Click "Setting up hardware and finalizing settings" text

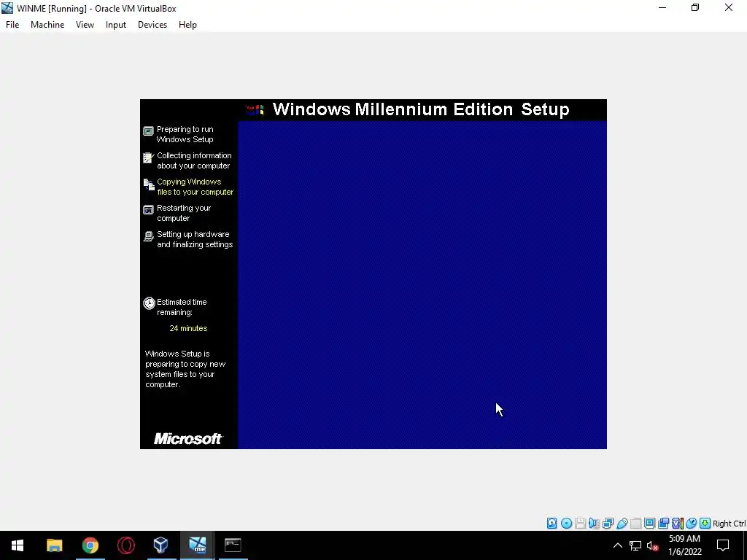[195, 239]
